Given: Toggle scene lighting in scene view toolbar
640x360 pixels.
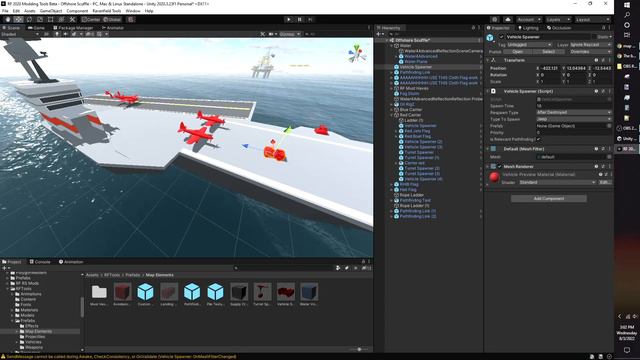Looking at the screenshot, I should coord(56,34).
